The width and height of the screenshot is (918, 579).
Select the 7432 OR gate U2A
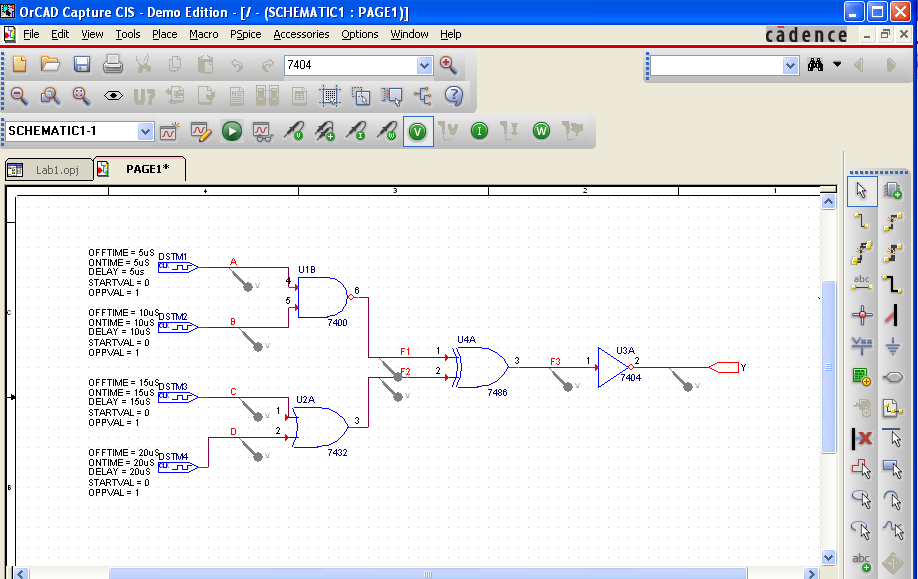[x=320, y=427]
